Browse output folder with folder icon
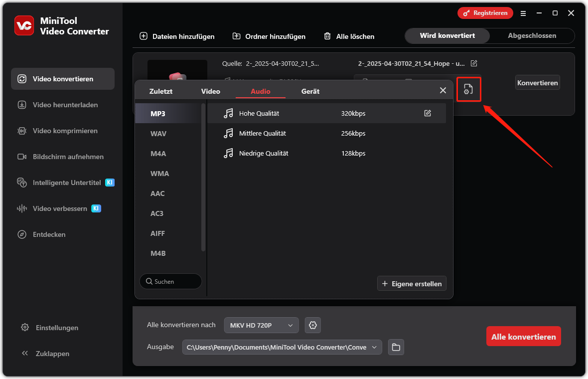Image resolution: width=588 pixels, height=379 pixels. [396, 347]
